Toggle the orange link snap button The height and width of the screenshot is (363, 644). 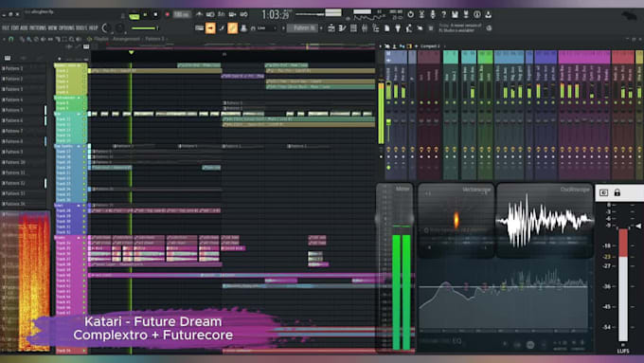coord(232,27)
